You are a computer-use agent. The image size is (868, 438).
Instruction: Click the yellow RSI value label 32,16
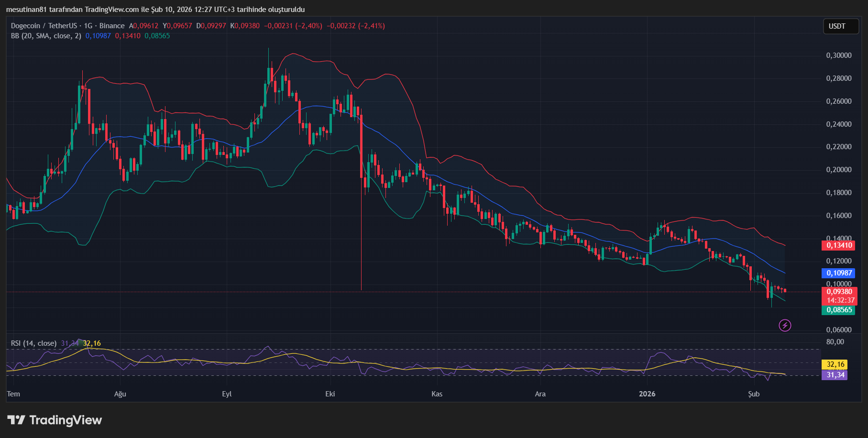tap(834, 364)
